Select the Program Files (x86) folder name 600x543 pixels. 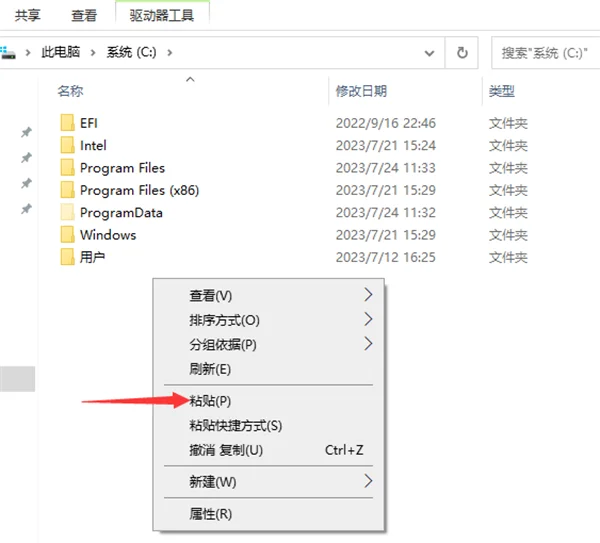point(139,190)
